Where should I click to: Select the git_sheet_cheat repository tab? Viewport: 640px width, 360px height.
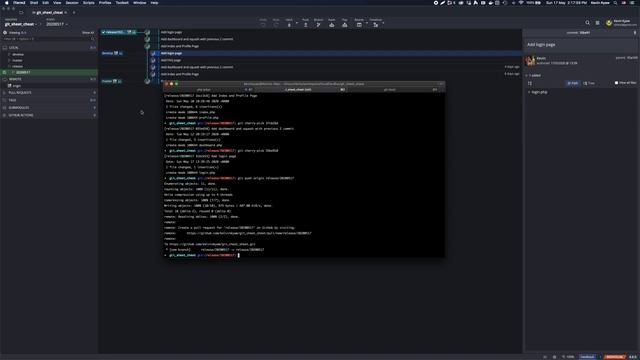50,13
